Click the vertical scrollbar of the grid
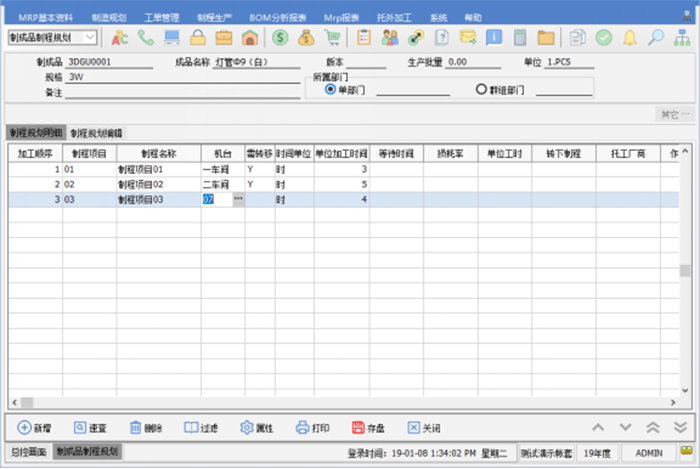 [x=685, y=271]
